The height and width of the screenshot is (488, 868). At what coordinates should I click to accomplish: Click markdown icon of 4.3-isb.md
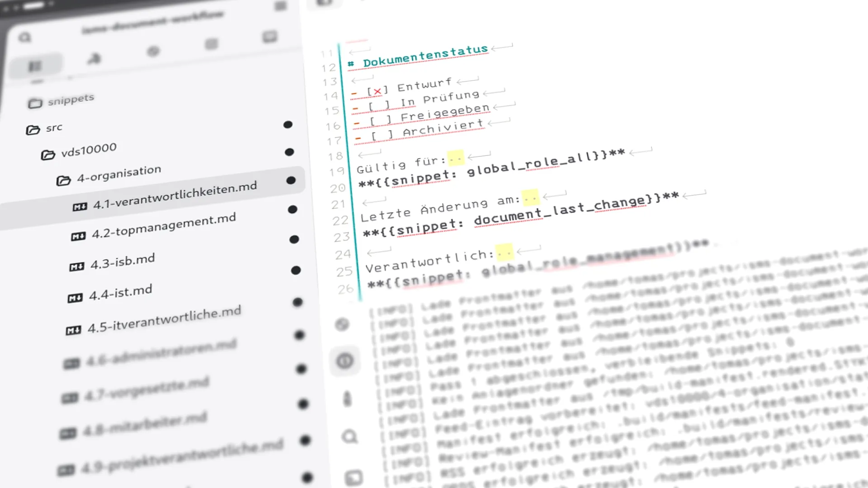pos(76,267)
